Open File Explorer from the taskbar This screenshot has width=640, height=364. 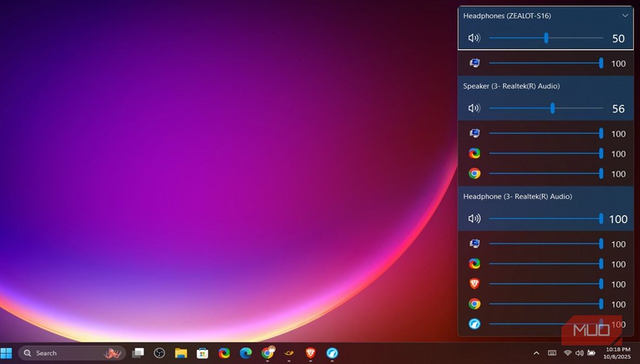click(181, 353)
